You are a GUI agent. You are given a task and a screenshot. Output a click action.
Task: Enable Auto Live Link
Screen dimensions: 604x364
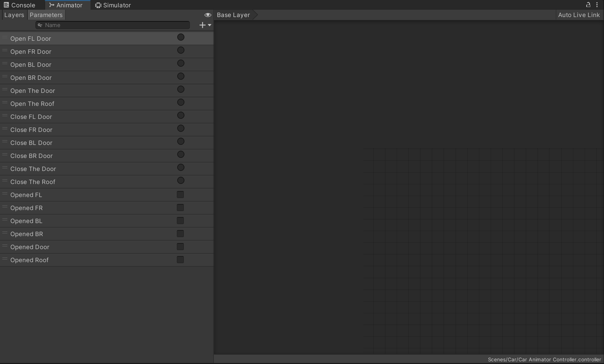tap(579, 15)
